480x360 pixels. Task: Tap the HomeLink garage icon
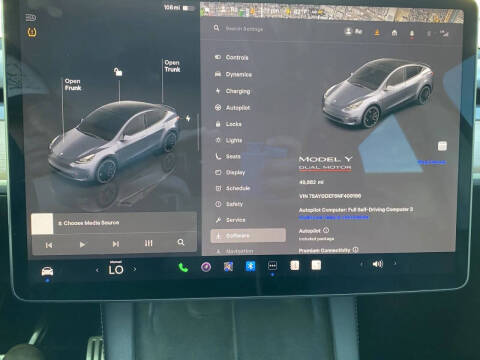[x=394, y=33]
